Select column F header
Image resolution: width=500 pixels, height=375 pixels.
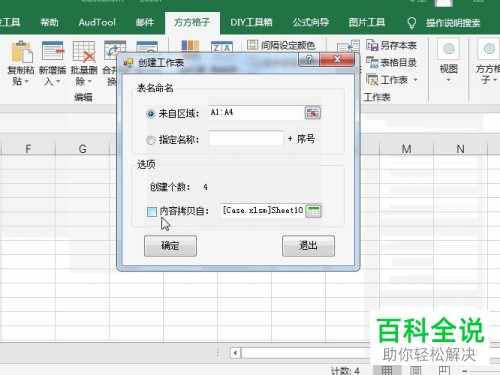pyautogui.click(x=28, y=149)
